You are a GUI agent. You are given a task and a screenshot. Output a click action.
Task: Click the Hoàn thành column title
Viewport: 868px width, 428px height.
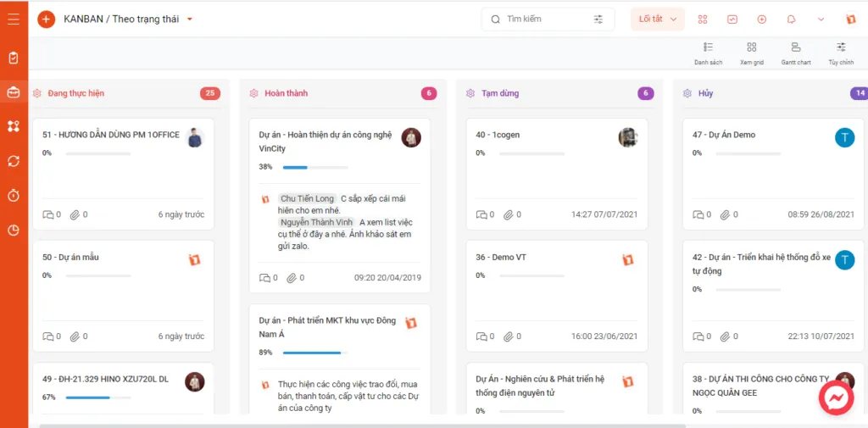[x=287, y=93]
